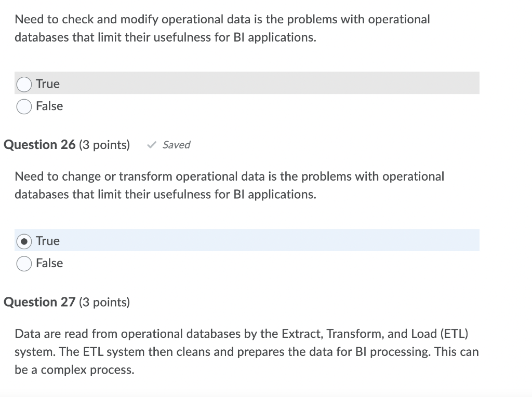Click the False label text in the top question
Viewport: 532px width, 397px height.
pos(49,106)
